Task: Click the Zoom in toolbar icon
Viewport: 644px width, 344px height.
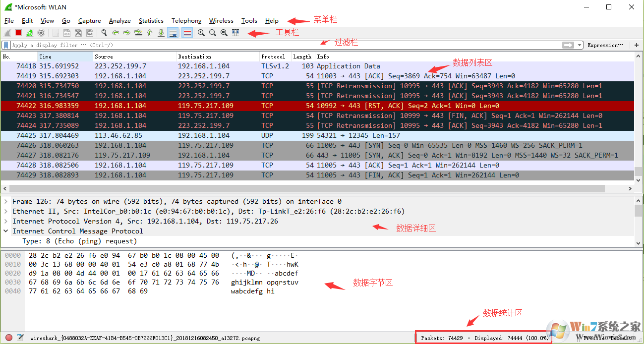Action: (201, 33)
